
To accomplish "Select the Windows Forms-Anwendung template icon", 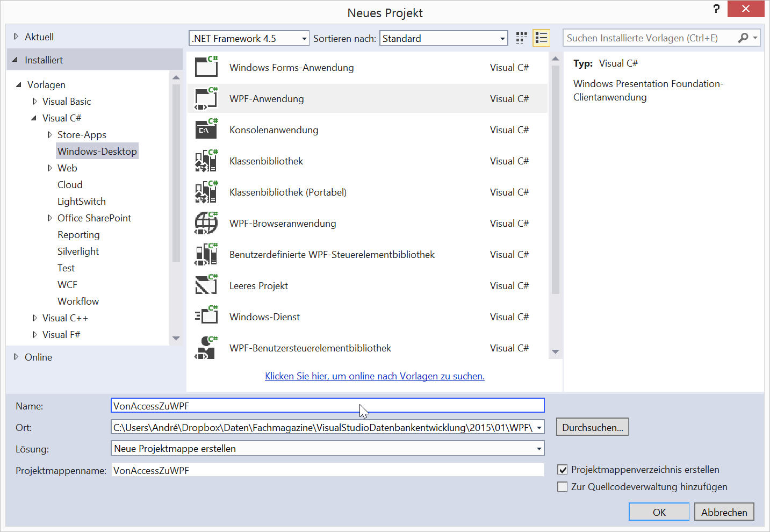I will [x=206, y=67].
